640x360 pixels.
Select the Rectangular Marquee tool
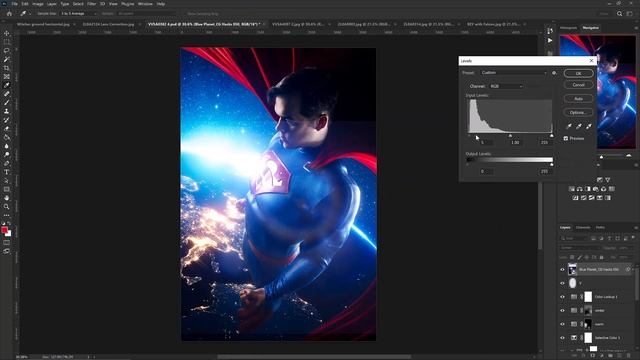pos(7,42)
